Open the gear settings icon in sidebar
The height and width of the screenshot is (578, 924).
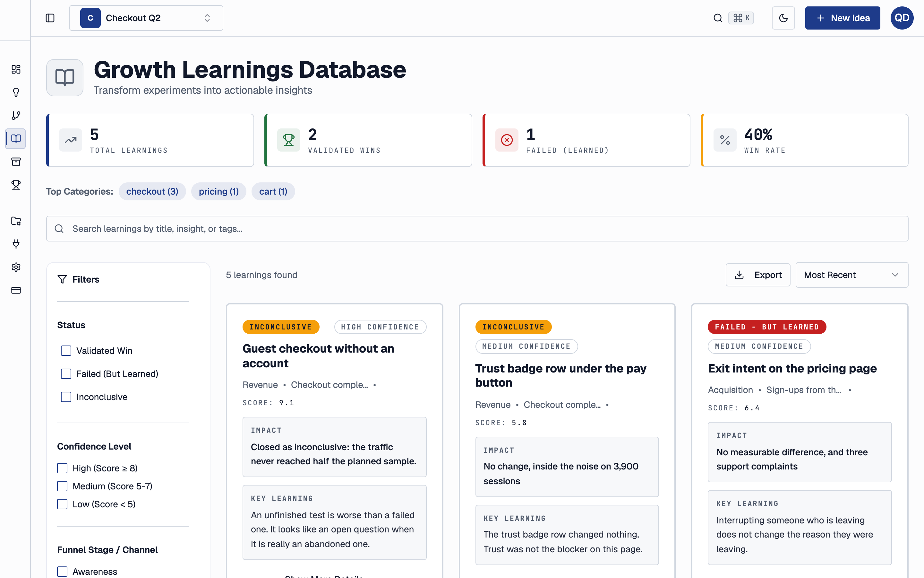pyautogui.click(x=16, y=267)
